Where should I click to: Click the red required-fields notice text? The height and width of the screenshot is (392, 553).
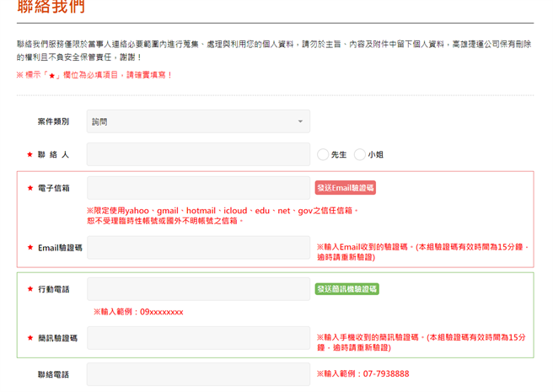(94, 75)
